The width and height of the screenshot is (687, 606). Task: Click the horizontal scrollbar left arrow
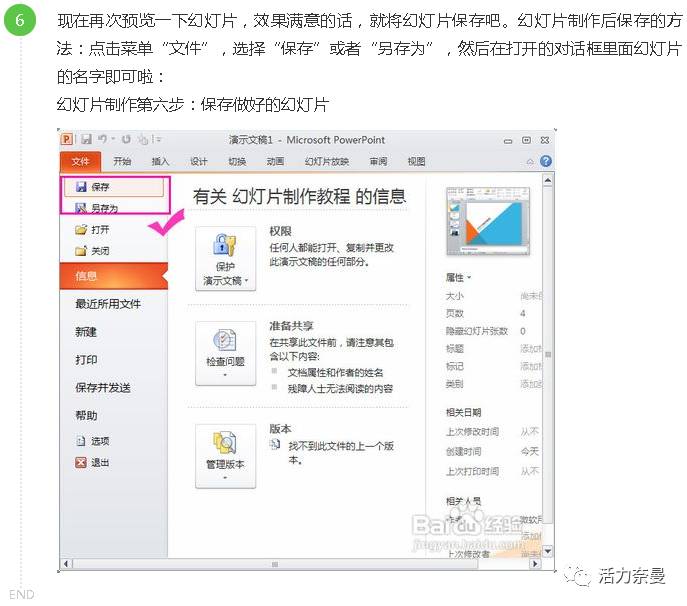(x=66, y=563)
